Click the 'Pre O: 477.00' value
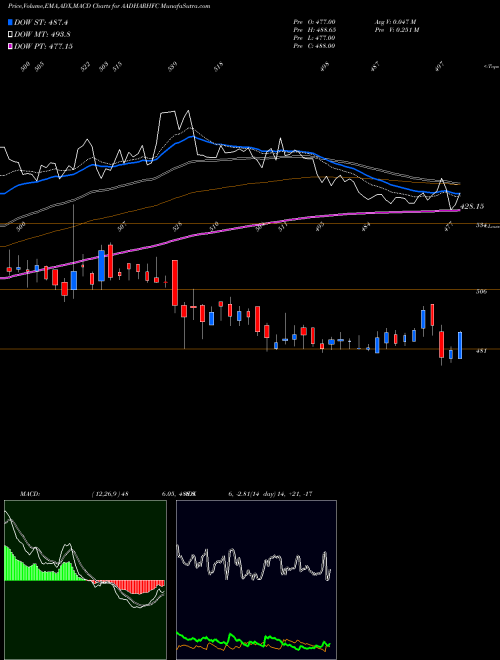Image resolution: width=500 pixels, height=660 pixels. (x=314, y=21)
